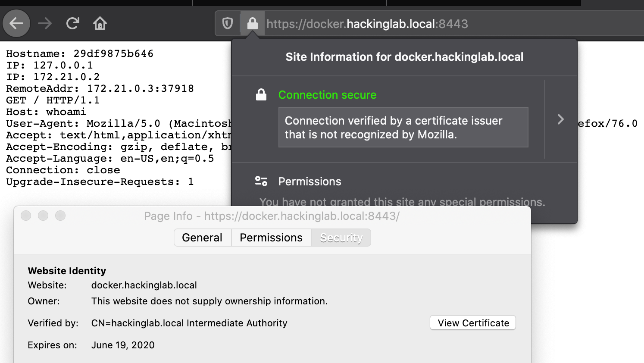
Task: Go forward to the next page
Action: [44, 23]
